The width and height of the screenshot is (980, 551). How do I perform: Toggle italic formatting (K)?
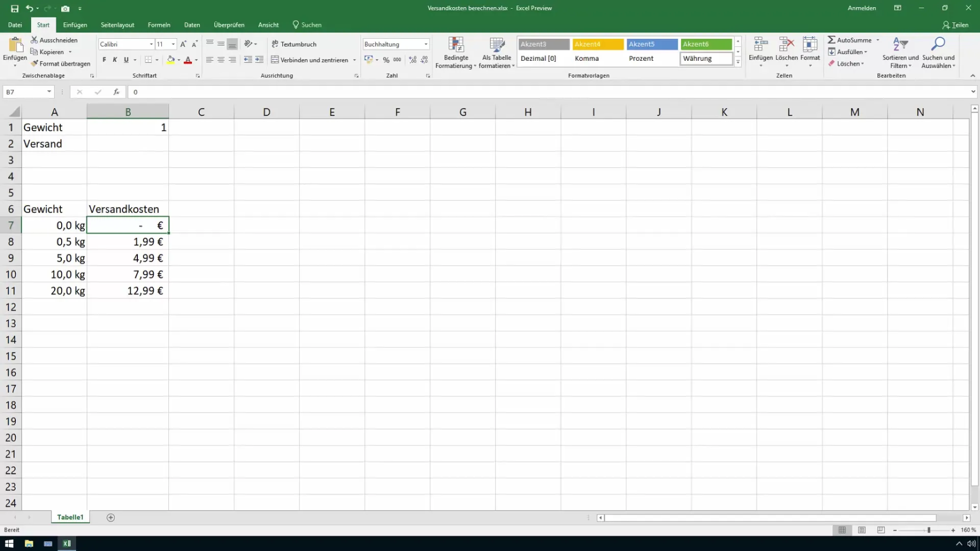[x=115, y=60]
